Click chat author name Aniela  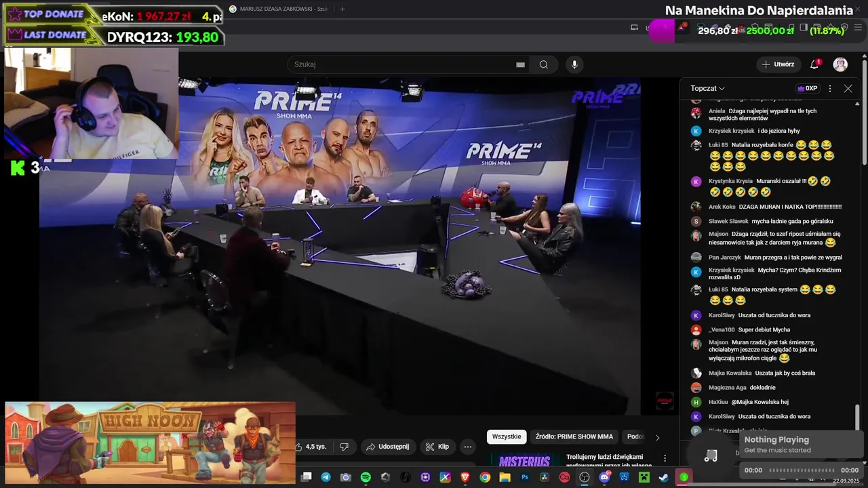point(717,110)
